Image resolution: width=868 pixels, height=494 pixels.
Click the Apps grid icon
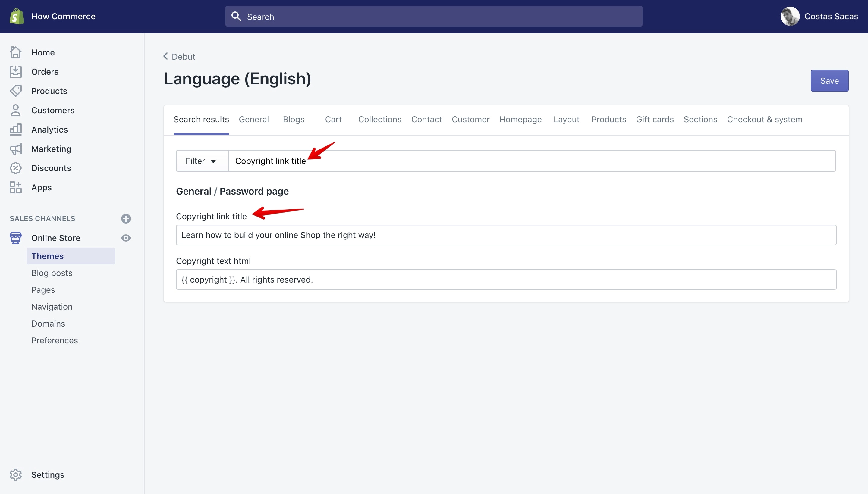(x=16, y=187)
